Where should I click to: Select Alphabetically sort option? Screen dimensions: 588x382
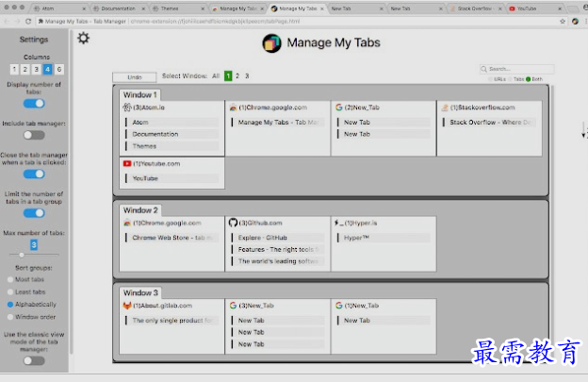10,305
